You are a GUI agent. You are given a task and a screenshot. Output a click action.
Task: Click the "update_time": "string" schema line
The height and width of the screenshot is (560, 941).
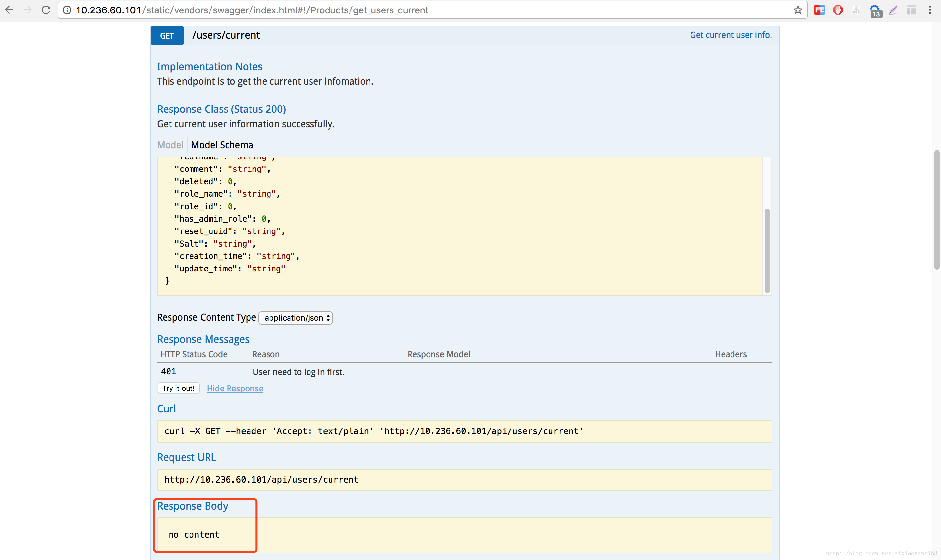tap(230, 269)
